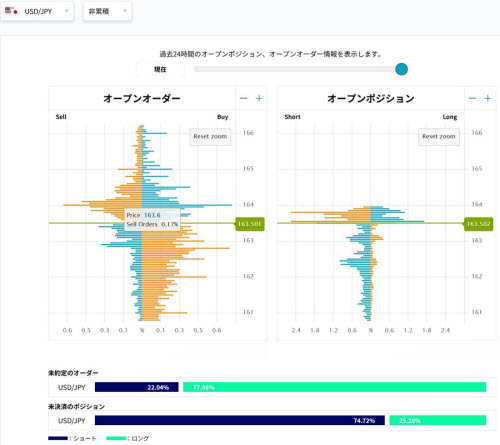Image resolution: width=500 pixels, height=445 pixels.
Task: Zoom out the オープンオーダー chart with minus
Action: (243, 98)
